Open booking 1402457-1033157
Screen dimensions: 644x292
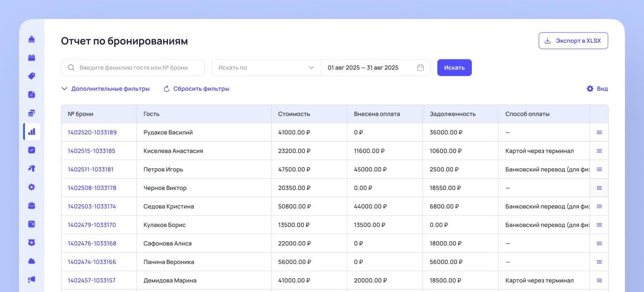pos(91,280)
